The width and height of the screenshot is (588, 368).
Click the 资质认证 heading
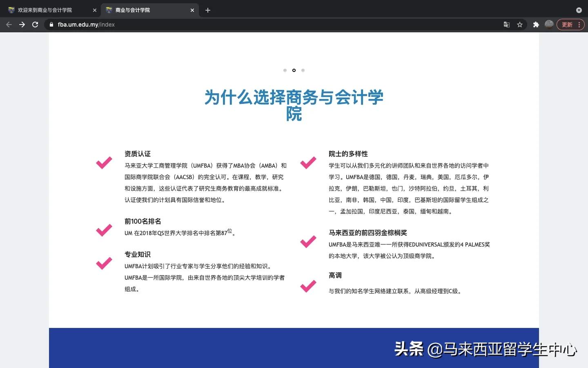pos(138,154)
